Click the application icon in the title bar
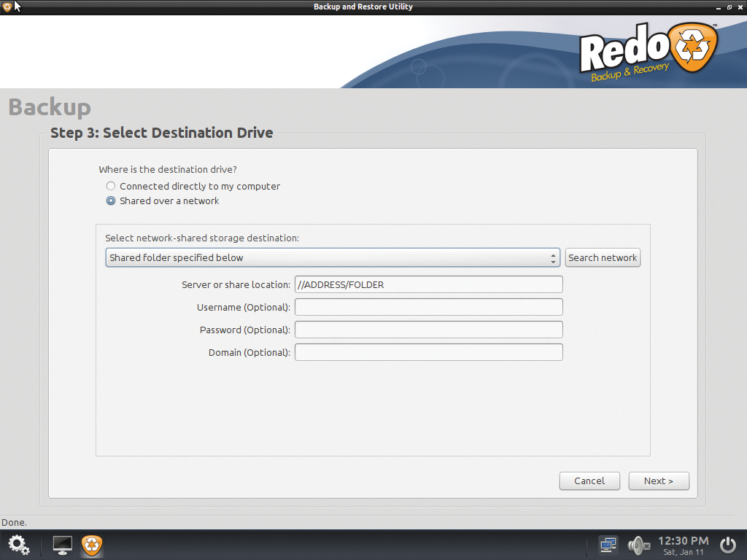 7,7
